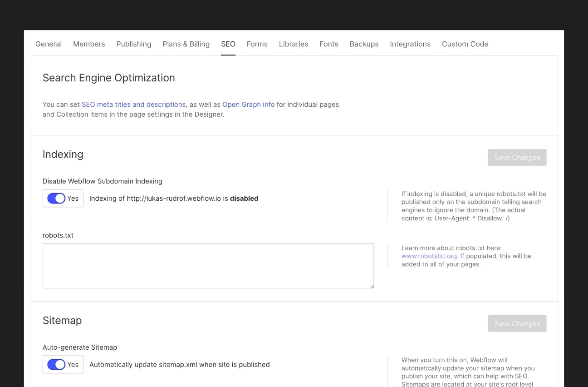
Task: Open the Libraries tab
Action: [x=294, y=44]
